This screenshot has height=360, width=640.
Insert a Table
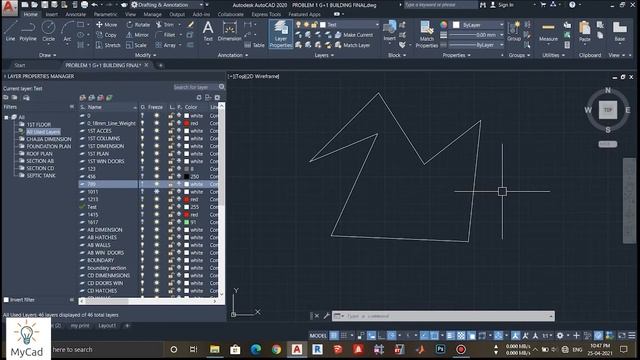coord(254,45)
